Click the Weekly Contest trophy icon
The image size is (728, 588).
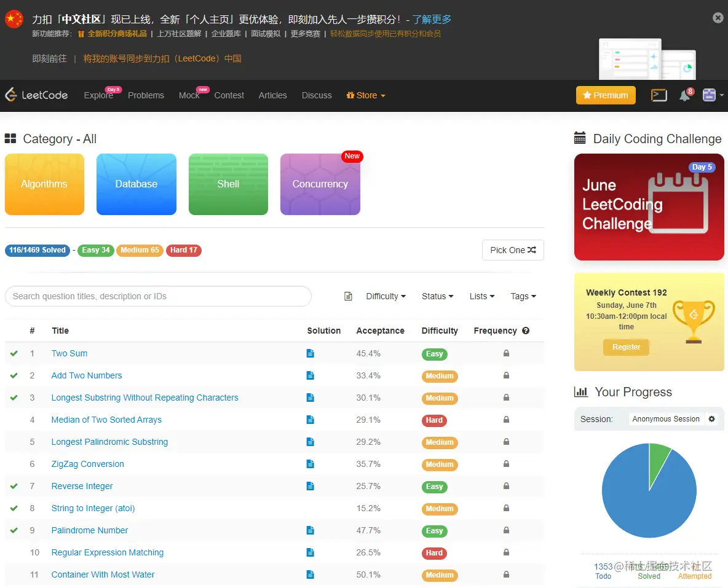tap(694, 321)
